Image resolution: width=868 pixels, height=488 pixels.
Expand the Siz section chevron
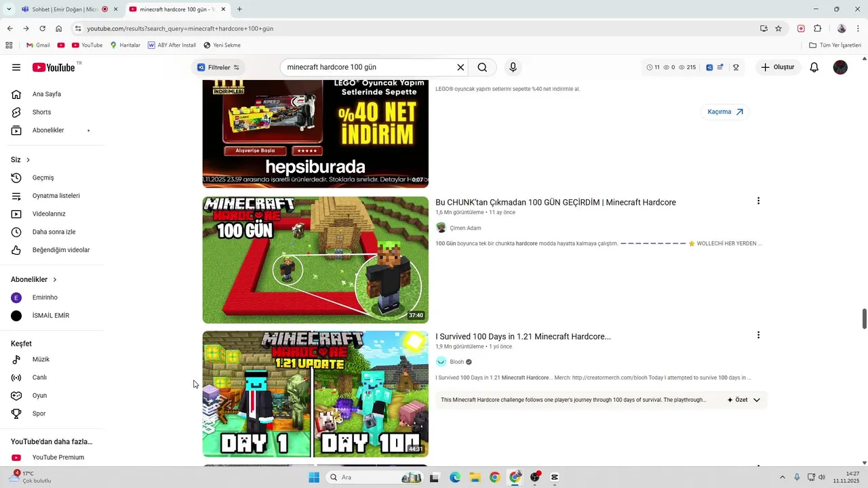coord(28,160)
